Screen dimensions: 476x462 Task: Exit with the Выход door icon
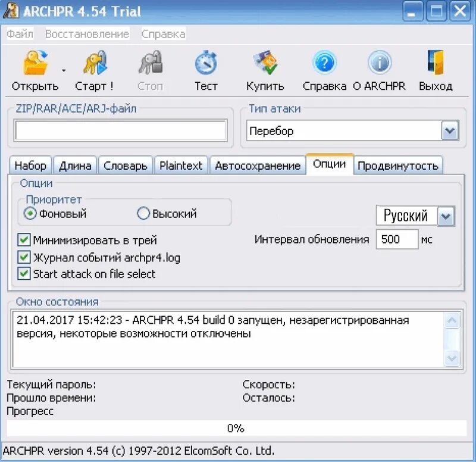tap(436, 63)
